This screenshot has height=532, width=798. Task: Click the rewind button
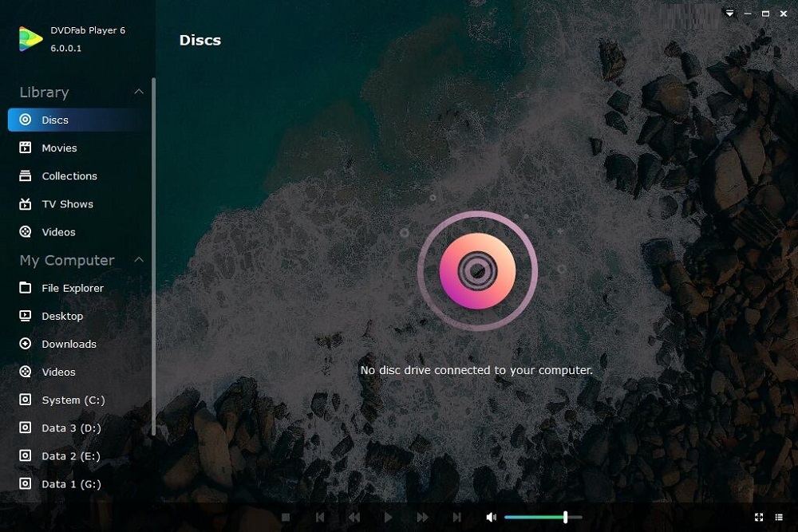click(354, 518)
